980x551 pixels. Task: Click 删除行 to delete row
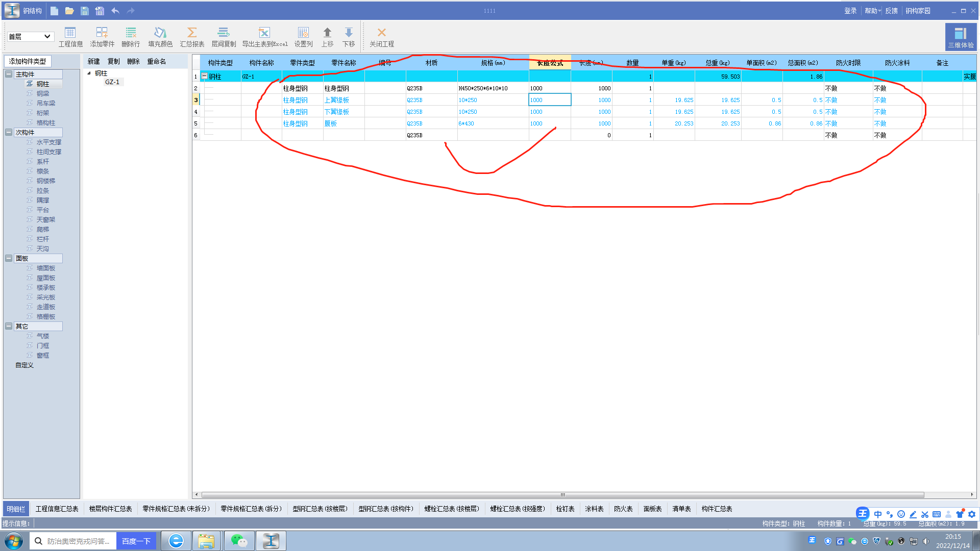[131, 37]
